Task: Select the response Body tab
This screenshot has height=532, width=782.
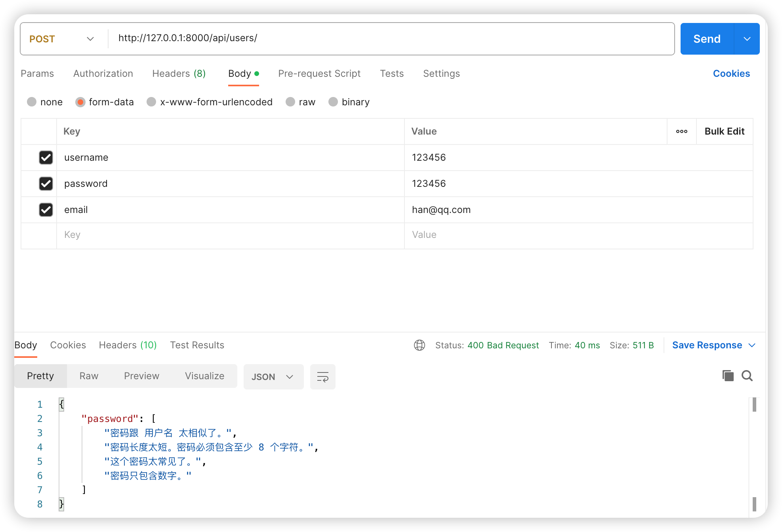Action: [x=26, y=345]
